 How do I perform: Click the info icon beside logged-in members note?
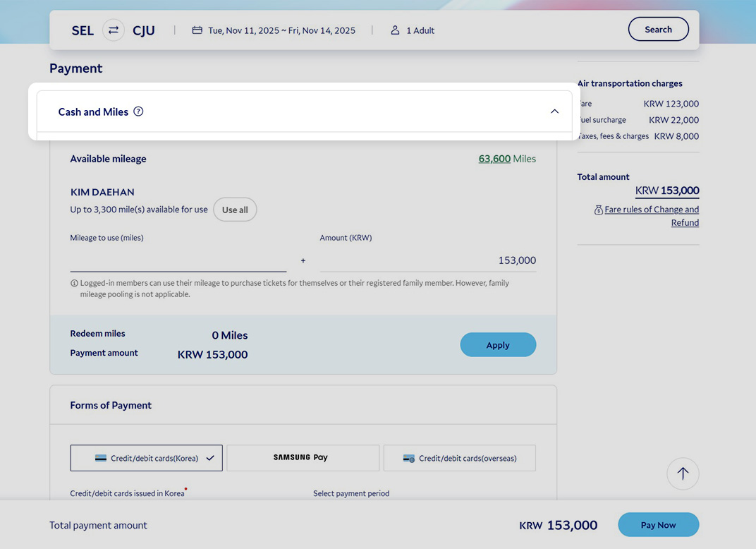coord(74,283)
